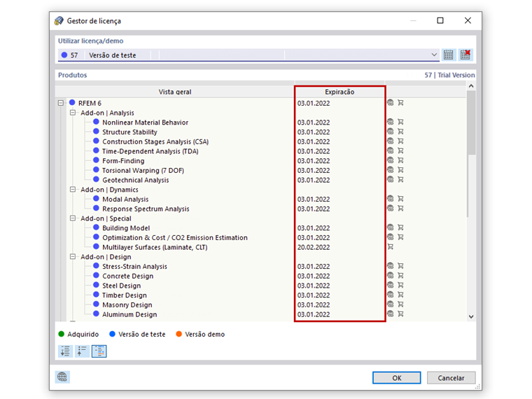This screenshot has height=399, width=532.
Task: Open web info for Geotechnical Analysis
Action: [391, 179]
